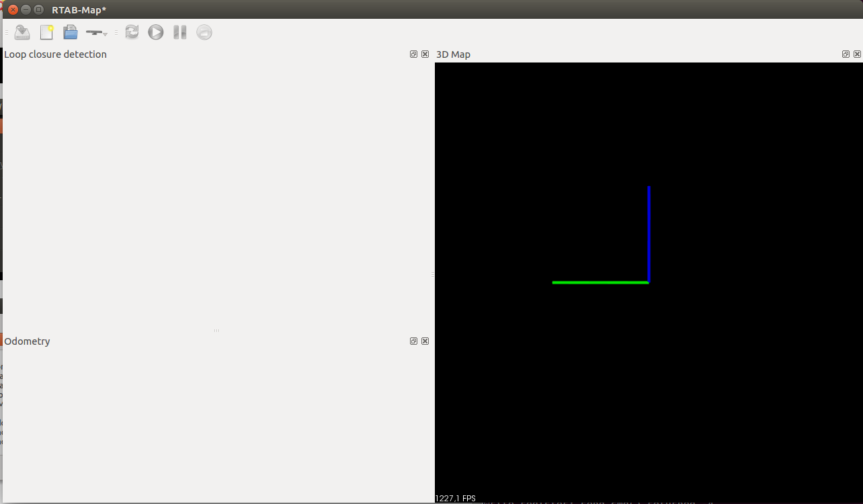Create a new database
The width and height of the screenshot is (863, 504).
pyautogui.click(x=46, y=32)
